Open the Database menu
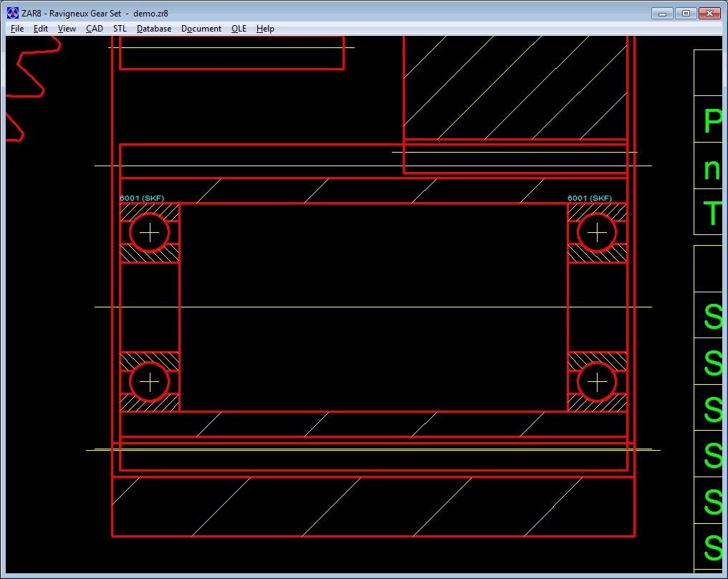 [x=154, y=29]
